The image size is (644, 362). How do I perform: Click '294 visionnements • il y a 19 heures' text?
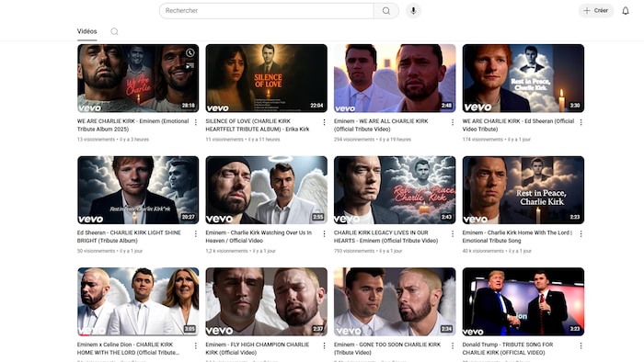373,140
